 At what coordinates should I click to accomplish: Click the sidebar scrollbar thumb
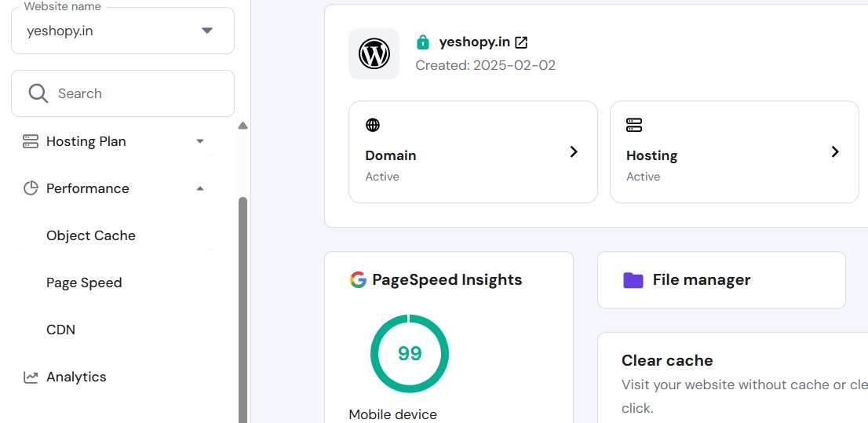(243, 310)
